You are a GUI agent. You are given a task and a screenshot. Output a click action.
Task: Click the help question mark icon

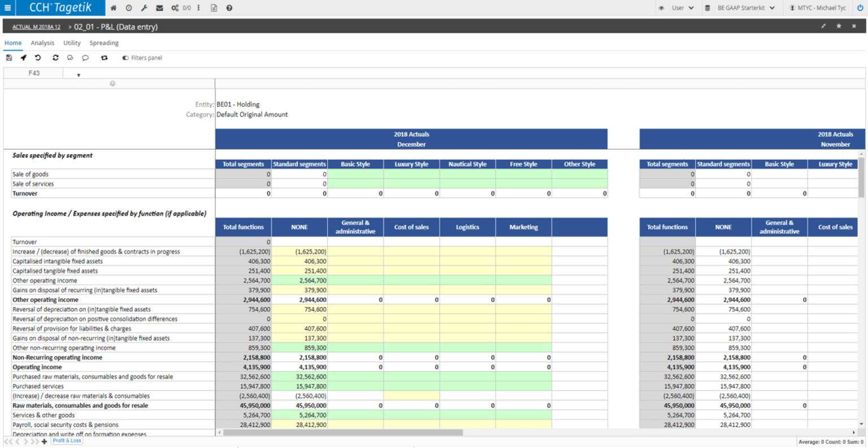click(229, 8)
